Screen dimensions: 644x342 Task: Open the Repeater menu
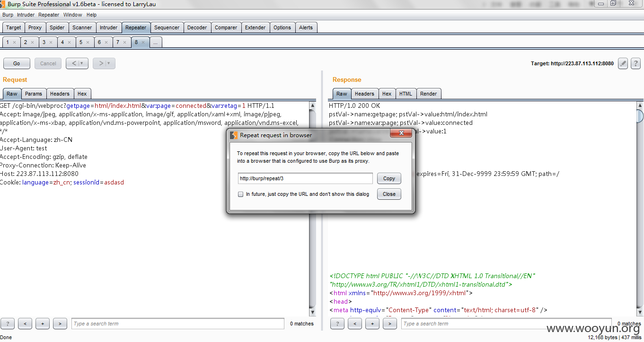49,15
